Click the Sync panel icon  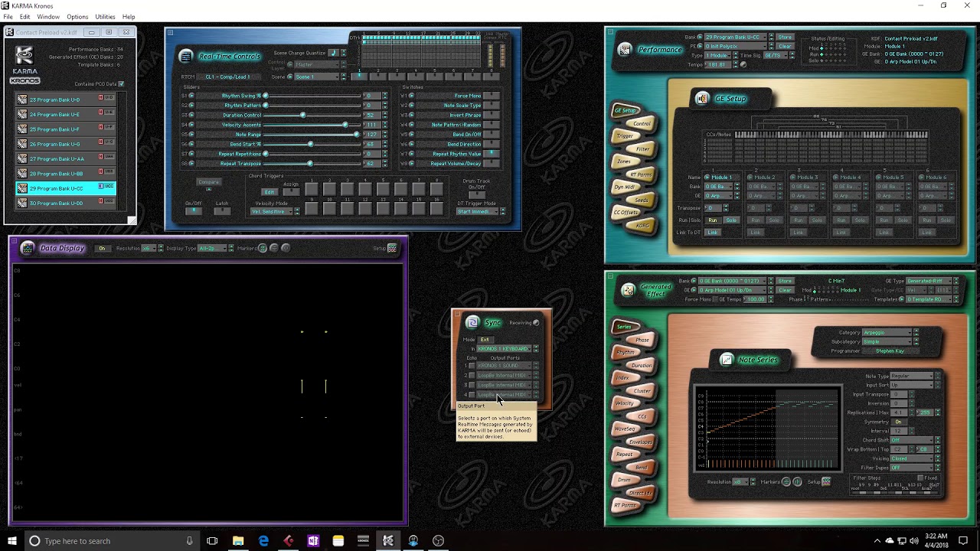472,322
